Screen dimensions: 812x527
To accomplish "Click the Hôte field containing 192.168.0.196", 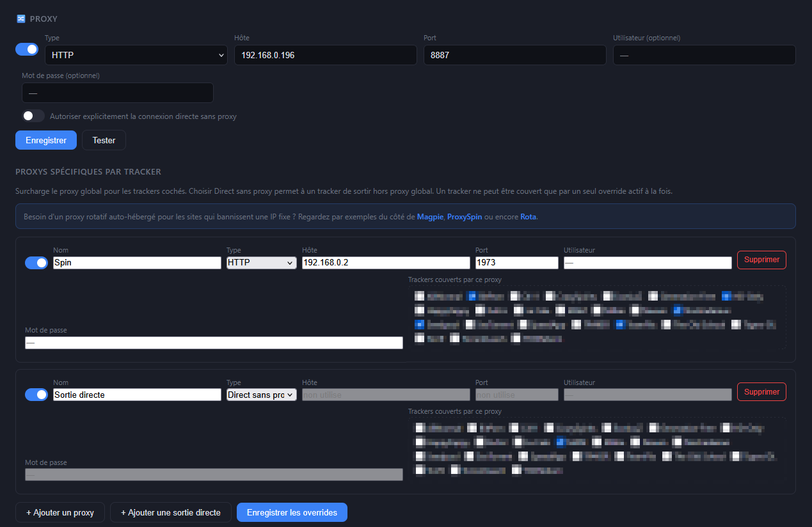I will 326,55.
